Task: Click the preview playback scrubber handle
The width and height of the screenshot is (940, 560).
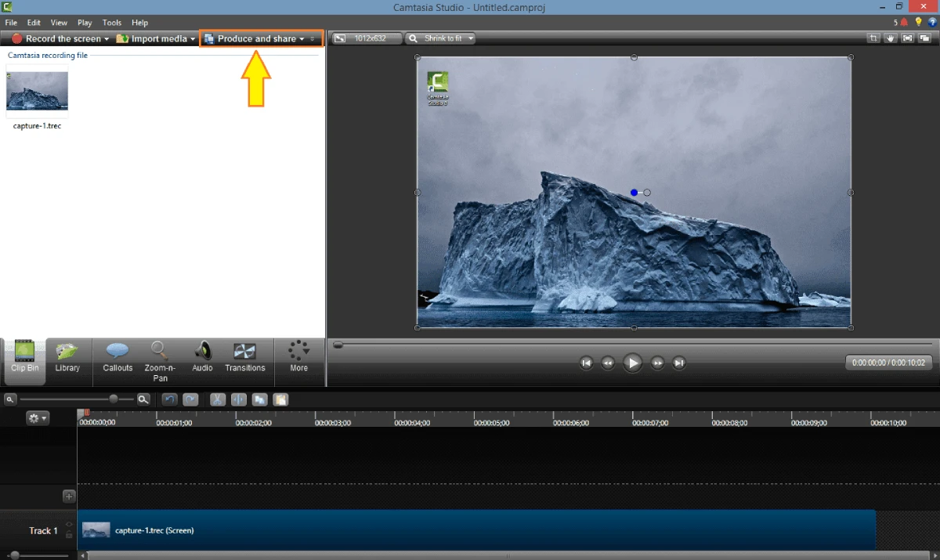Action: [x=338, y=345]
